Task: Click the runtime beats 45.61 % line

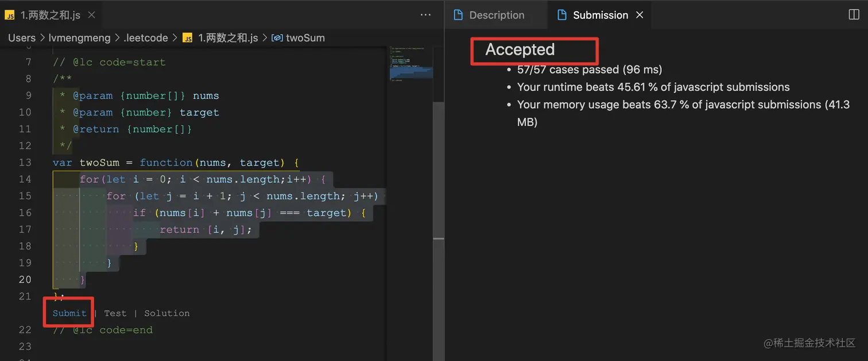Action: (653, 87)
